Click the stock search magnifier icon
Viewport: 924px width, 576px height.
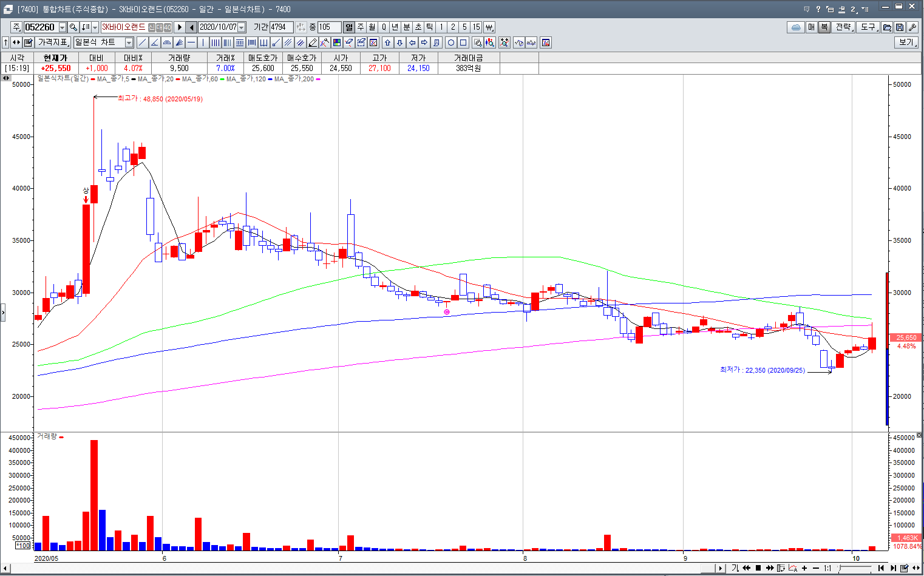click(x=73, y=27)
